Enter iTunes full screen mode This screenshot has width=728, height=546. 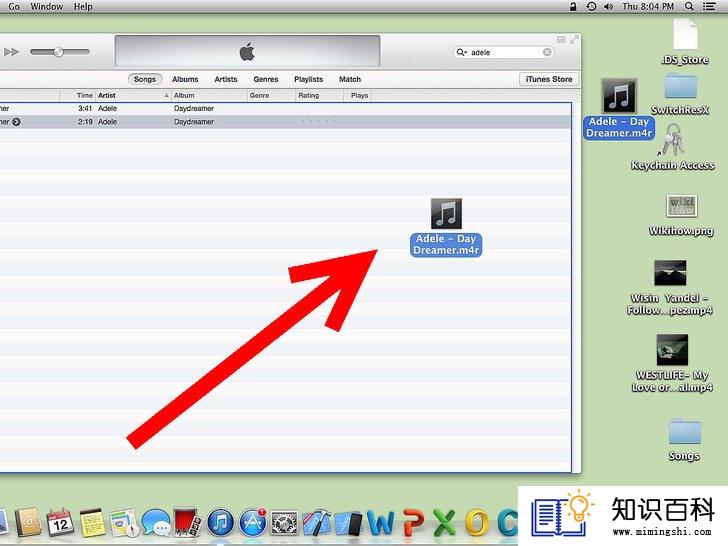(x=574, y=40)
